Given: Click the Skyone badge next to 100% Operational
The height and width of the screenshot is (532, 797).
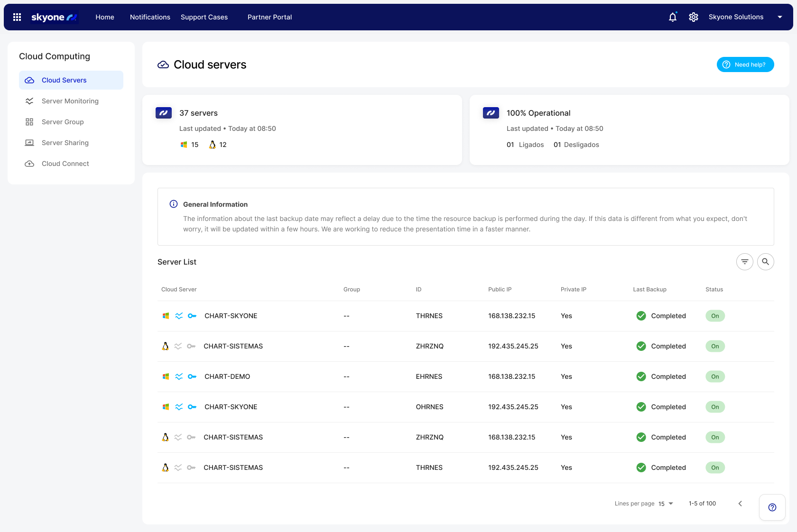Looking at the screenshot, I should 491,113.
